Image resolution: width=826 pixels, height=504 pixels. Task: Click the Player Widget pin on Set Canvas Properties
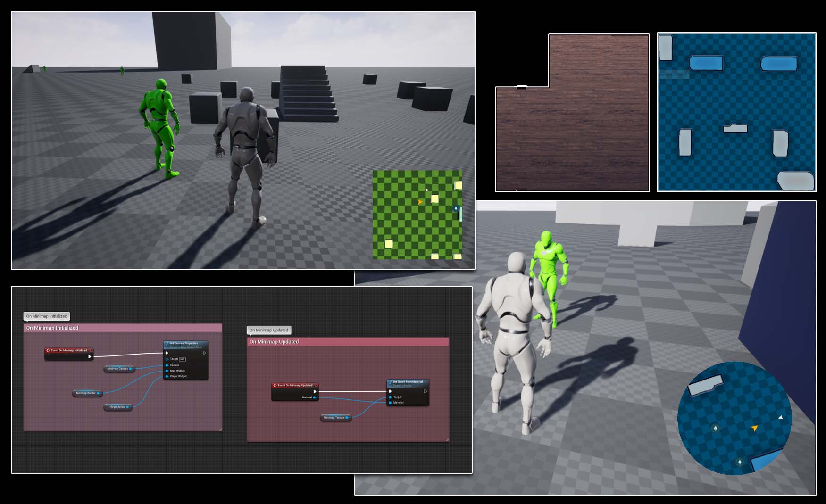click(x=167, y=376)
